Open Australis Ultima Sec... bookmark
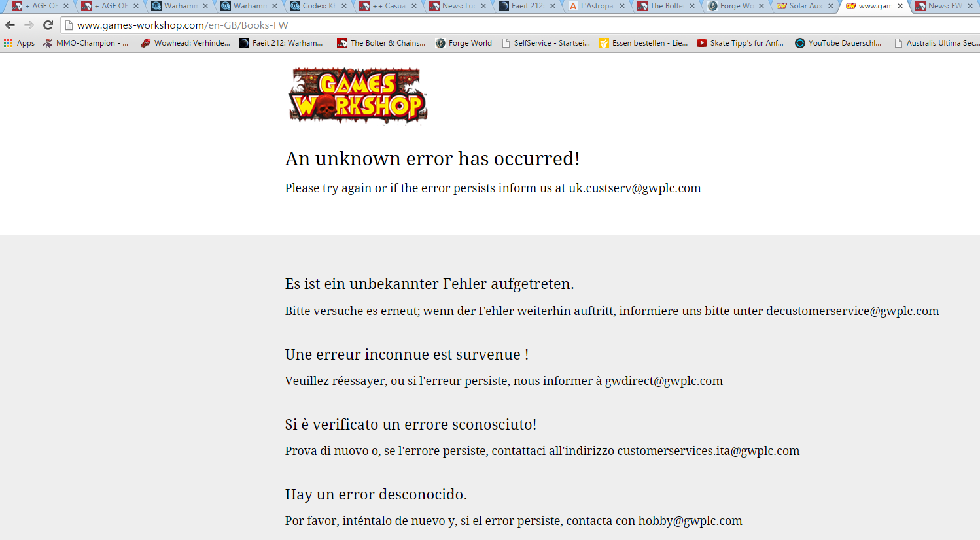This screenshot has width=980, height=540. [936, 43]
